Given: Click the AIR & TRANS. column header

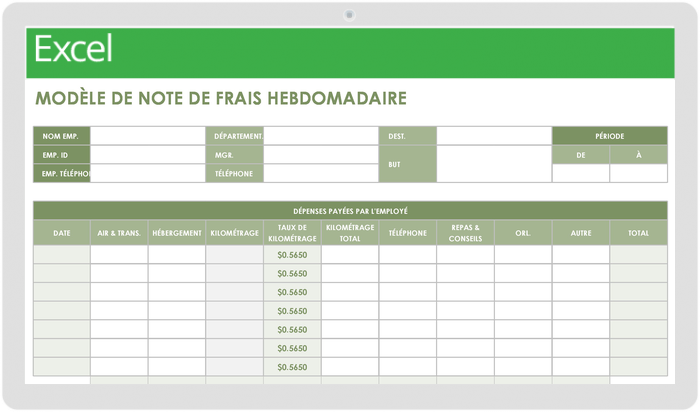Looking at the screenshot, I should (x=119, y=233).
